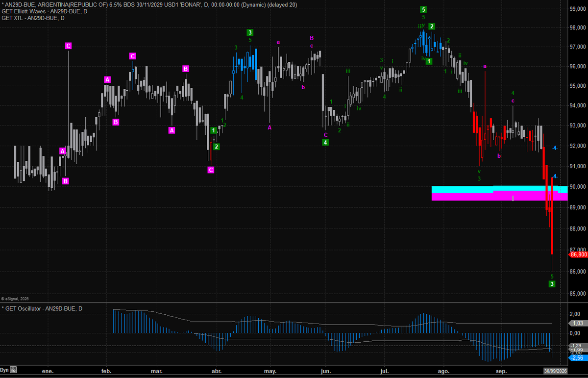
Task: Click the lock icon beside Dyn
Action: [x=14, y=371]
